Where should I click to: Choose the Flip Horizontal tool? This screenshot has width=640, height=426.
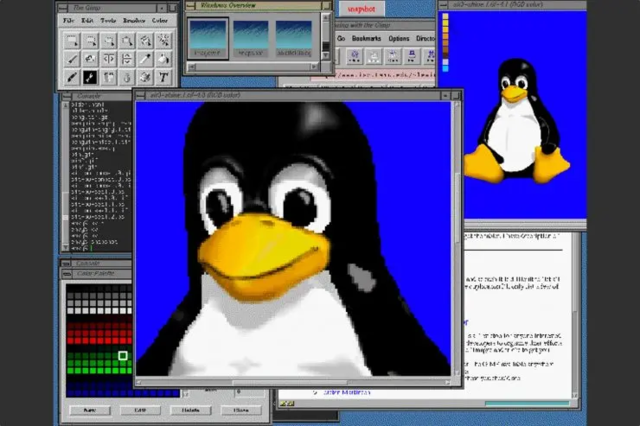coord(109,59)
